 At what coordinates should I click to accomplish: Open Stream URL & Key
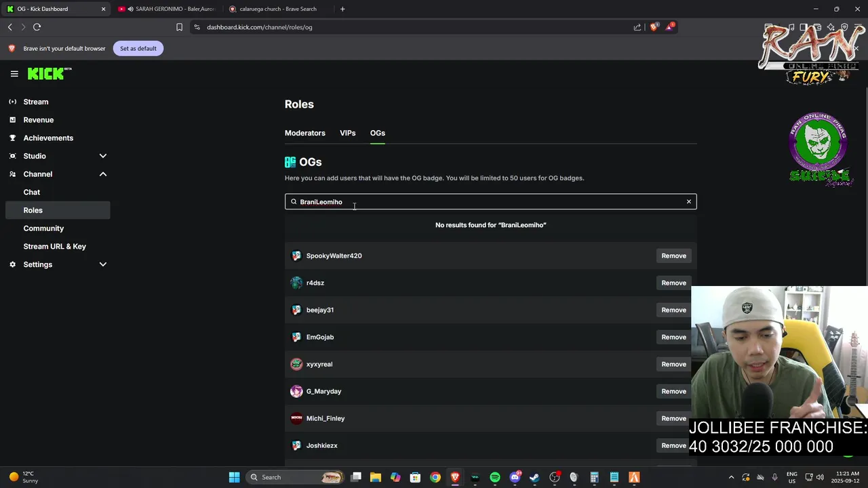tap(55, 246)
